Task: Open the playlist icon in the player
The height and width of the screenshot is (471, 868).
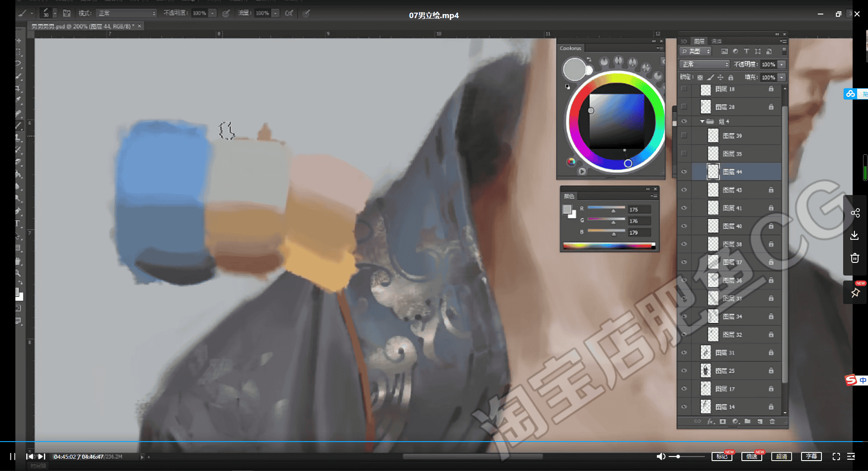Action: (851, 457)
